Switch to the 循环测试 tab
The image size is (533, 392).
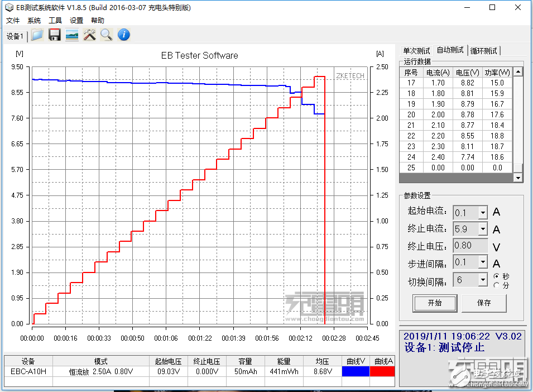[484, 51]
